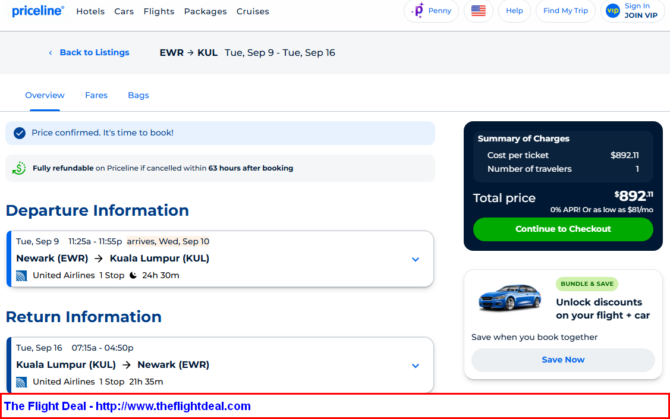
Task: Expand the Kuala Lumpur to Newark return details
Action: coord(415,366)
